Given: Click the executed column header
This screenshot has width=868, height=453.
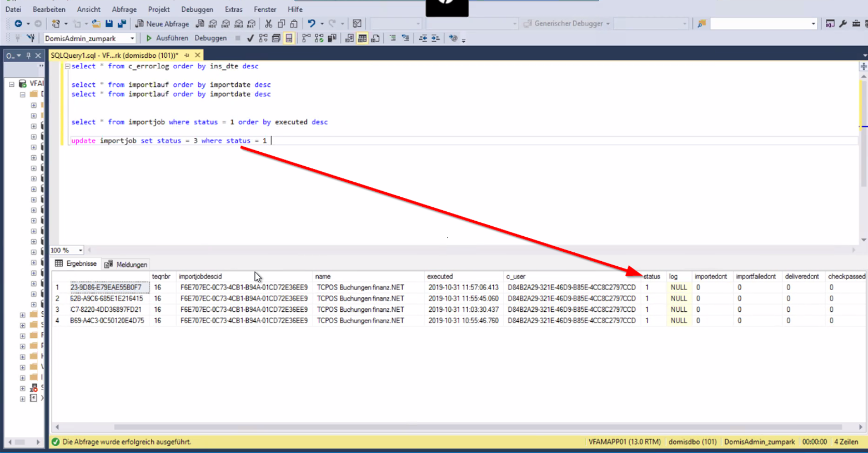Looking at the screenshot, I should pyautogui.click(x=440, y=276).
